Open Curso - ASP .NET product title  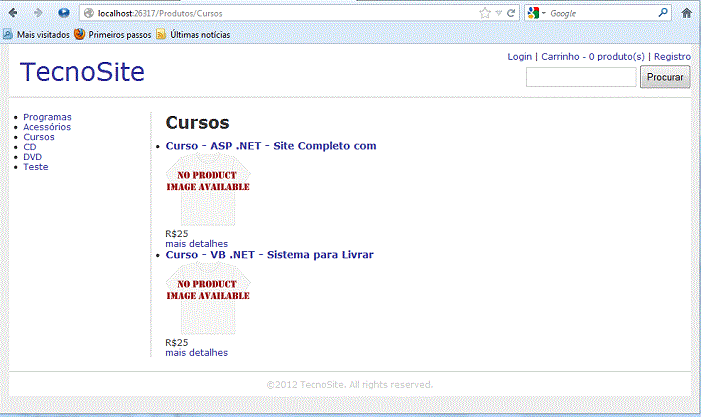point(271,146)
